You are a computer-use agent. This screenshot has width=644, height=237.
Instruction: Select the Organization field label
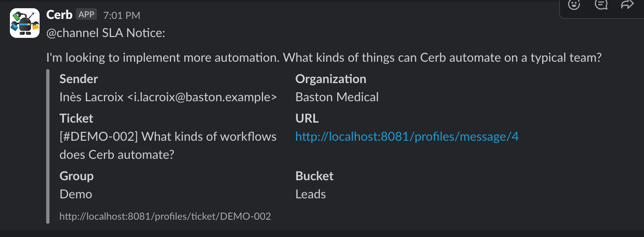click(x=331, y=79)
